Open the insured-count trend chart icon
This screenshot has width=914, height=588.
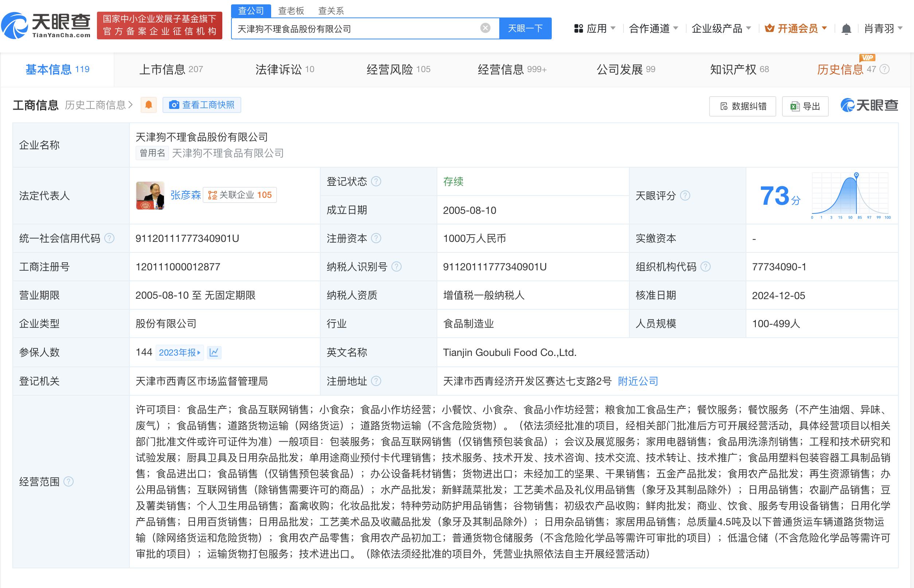[214, 352]
